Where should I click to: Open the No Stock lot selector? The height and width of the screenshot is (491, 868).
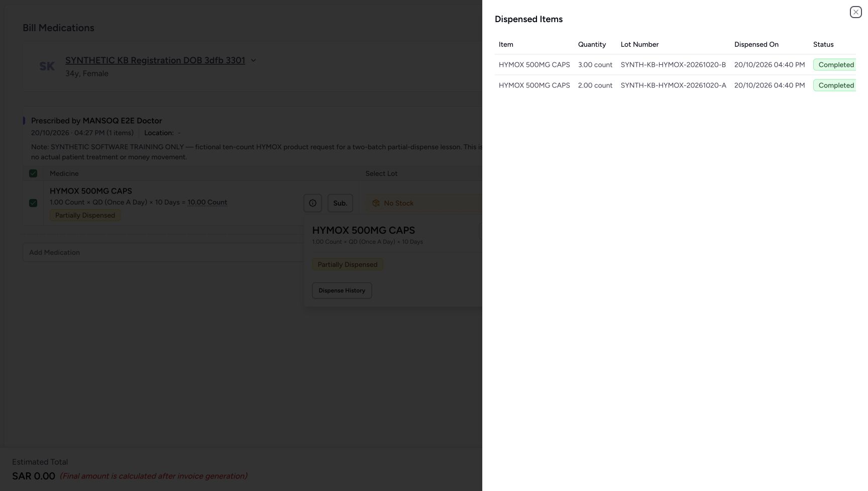coord(423,203)
